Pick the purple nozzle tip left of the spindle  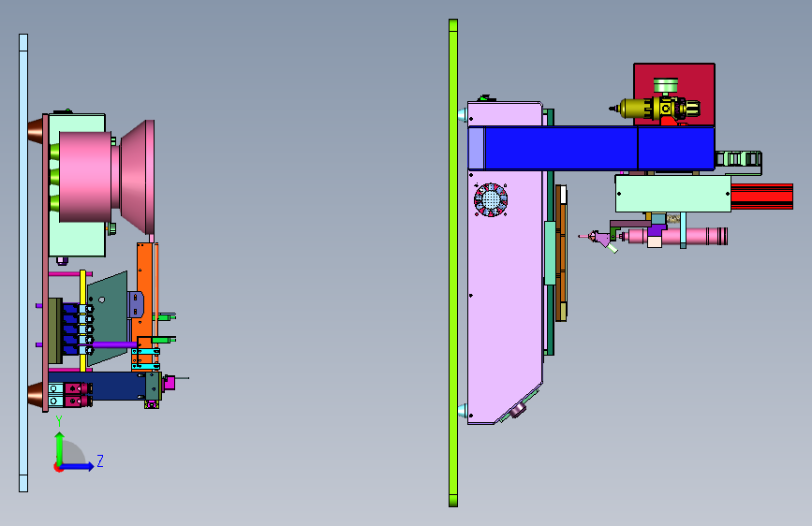(600, 238)
